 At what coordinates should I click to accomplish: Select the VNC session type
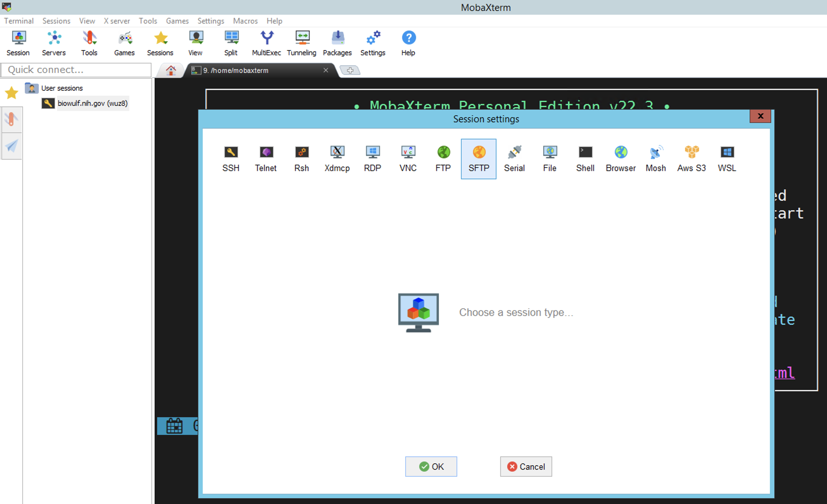tap(408, 159)
